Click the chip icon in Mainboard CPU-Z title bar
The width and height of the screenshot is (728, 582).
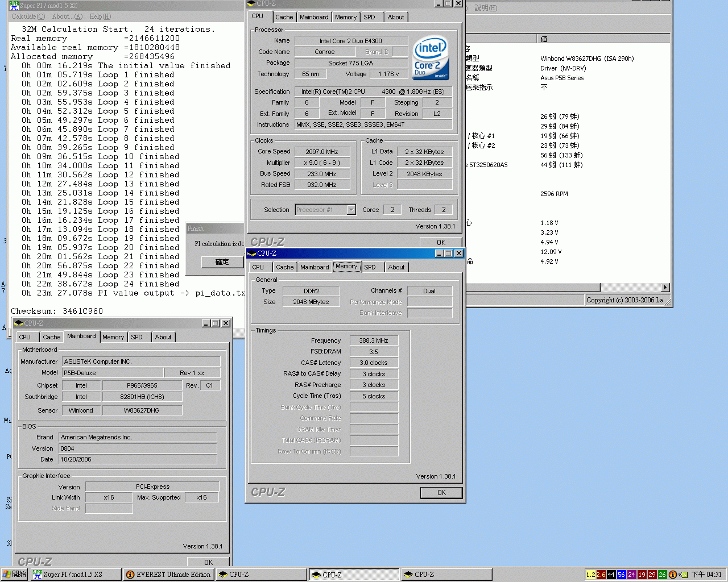19,323
